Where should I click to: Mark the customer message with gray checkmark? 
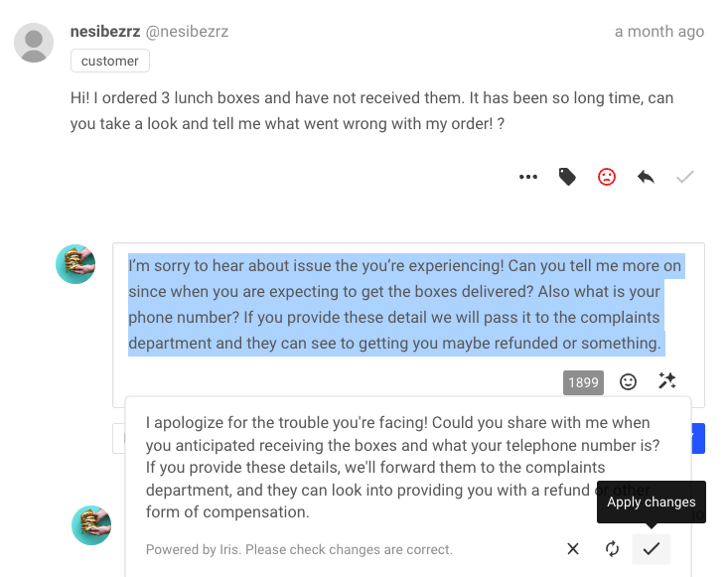[x=684, y=177]
